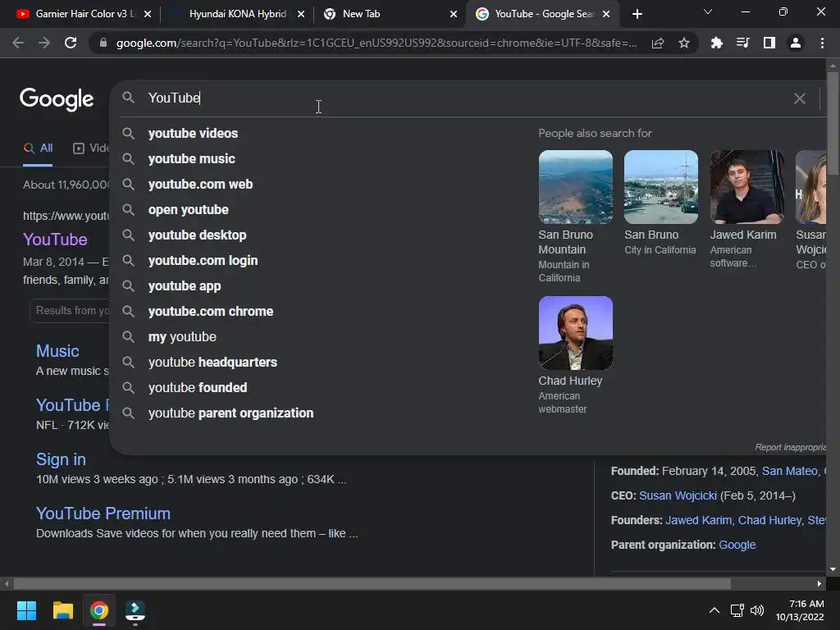Open the Sign in sitelink
Image resolution: width=840 pixels, height=630 pixels.
[61, 459]
